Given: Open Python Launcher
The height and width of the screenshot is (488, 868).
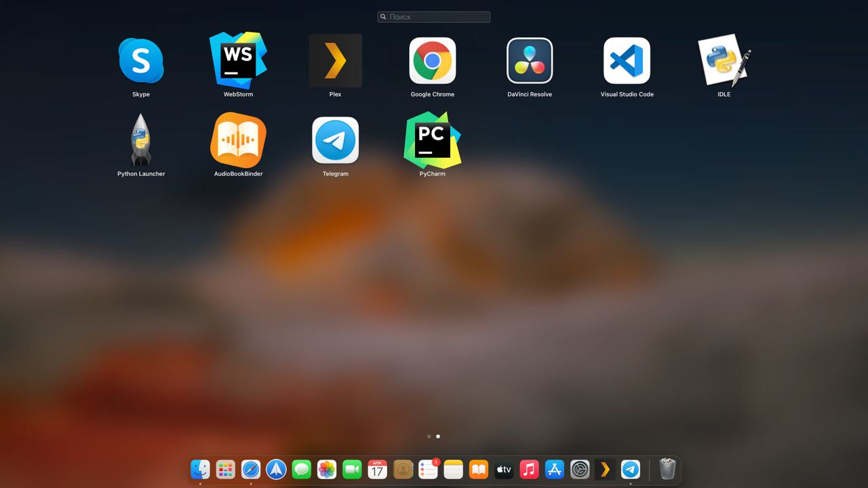Looking at the screenshot, I should tap(141, 140).
